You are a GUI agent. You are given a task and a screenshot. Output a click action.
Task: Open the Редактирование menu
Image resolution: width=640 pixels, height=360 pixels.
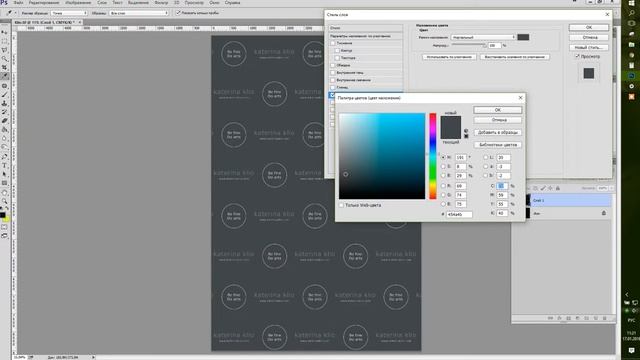pos(45,2)
